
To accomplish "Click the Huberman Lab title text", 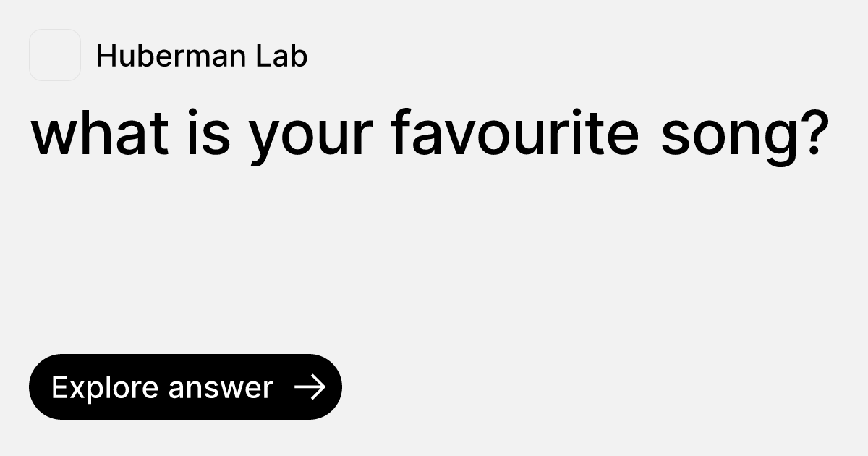I will pyautogui.click(x=202, y=55).
